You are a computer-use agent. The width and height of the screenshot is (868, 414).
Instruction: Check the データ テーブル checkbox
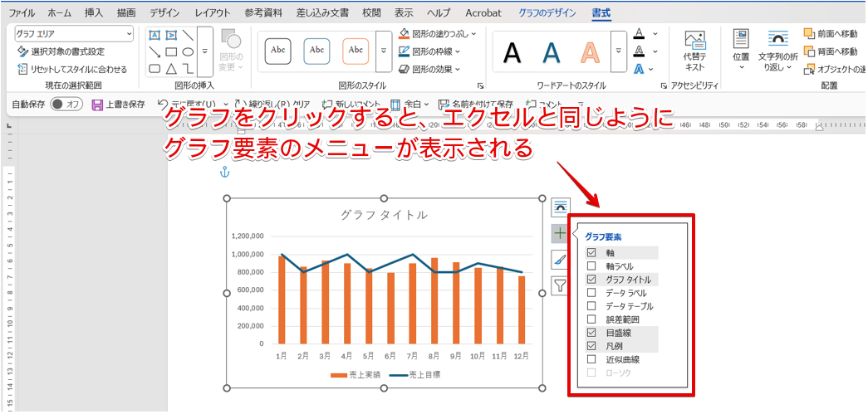pos(591,305)
